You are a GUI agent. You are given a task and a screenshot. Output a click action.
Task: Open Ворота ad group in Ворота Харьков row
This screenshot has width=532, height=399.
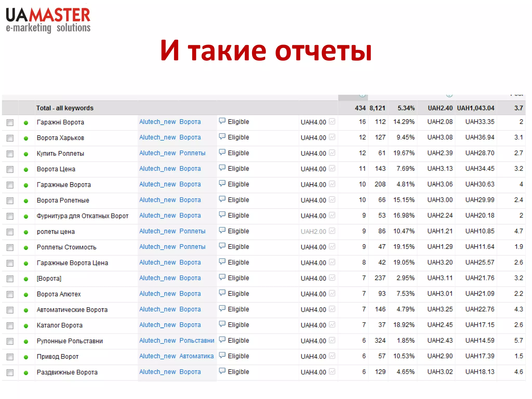(x=190, y=137)
